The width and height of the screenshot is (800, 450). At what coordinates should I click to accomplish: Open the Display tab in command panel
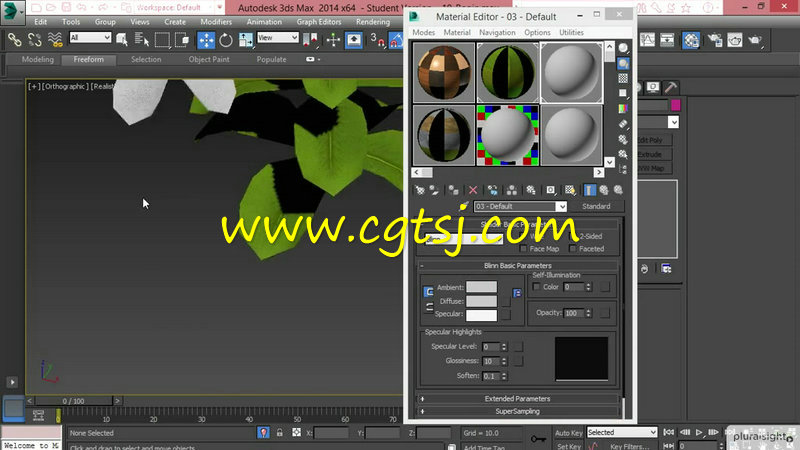click(x=653, y=87)
